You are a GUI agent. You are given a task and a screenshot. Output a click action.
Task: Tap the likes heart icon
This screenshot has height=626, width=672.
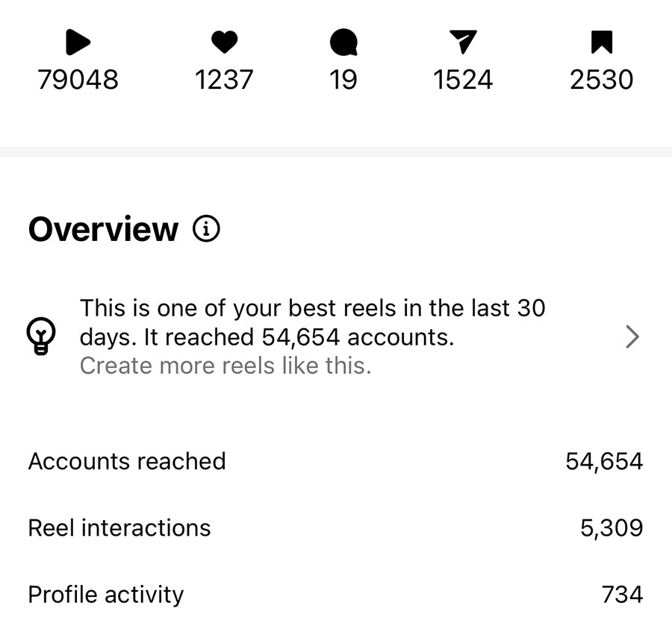(x=224, y=43)
